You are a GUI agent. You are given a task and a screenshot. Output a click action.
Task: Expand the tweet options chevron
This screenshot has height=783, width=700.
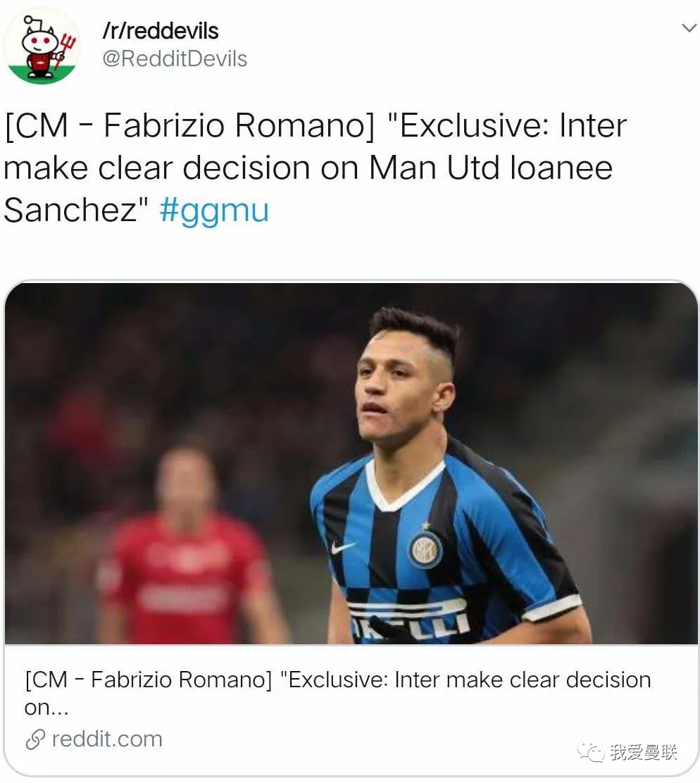point(688,28)
